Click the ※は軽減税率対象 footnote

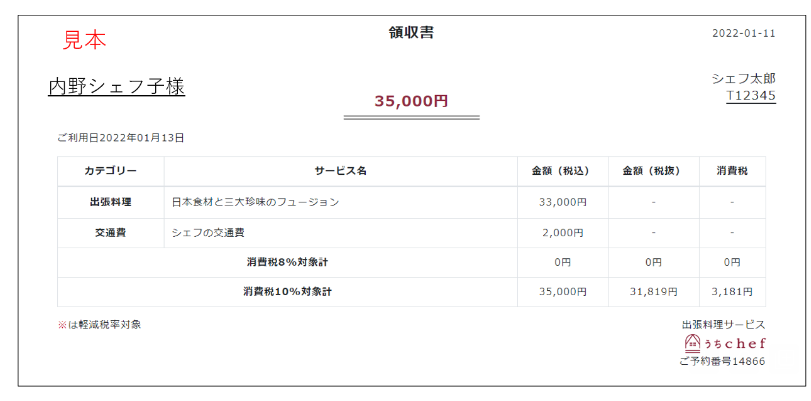pyautogui.click(x=99, y=325)
